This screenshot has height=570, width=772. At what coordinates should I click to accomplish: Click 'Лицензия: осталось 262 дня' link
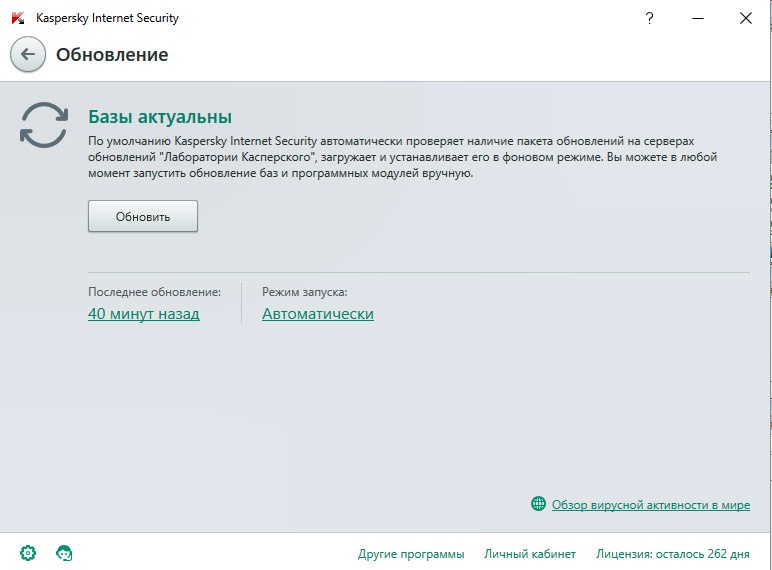pyautogui.click(x=673, y=554)
